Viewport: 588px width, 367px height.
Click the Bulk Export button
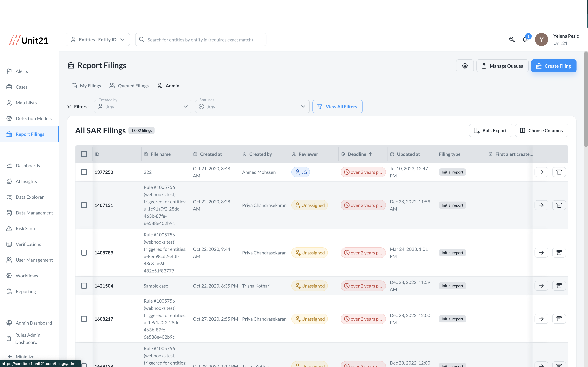(x=490, y=131)
